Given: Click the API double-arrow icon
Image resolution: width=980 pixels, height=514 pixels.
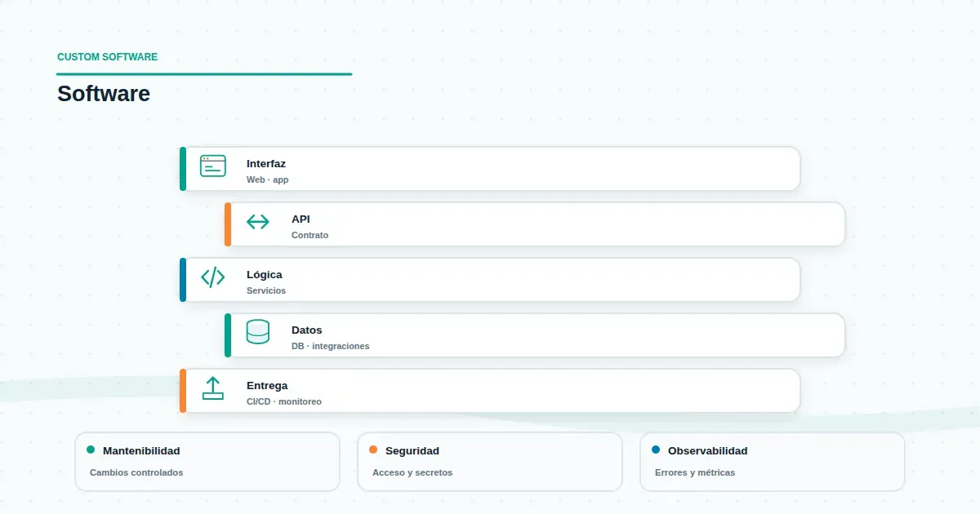Looking at the screenshot, I should [258, 222].
